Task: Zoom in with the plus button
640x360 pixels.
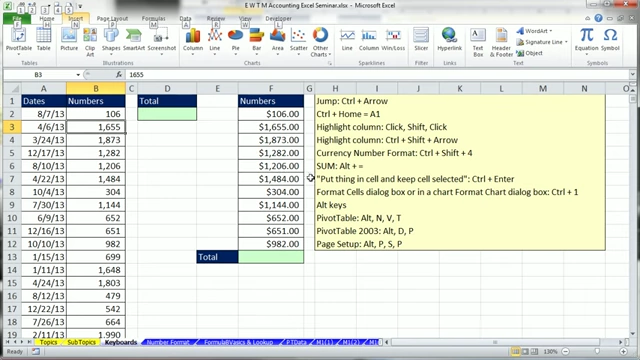Action: (x=623, y=351)
